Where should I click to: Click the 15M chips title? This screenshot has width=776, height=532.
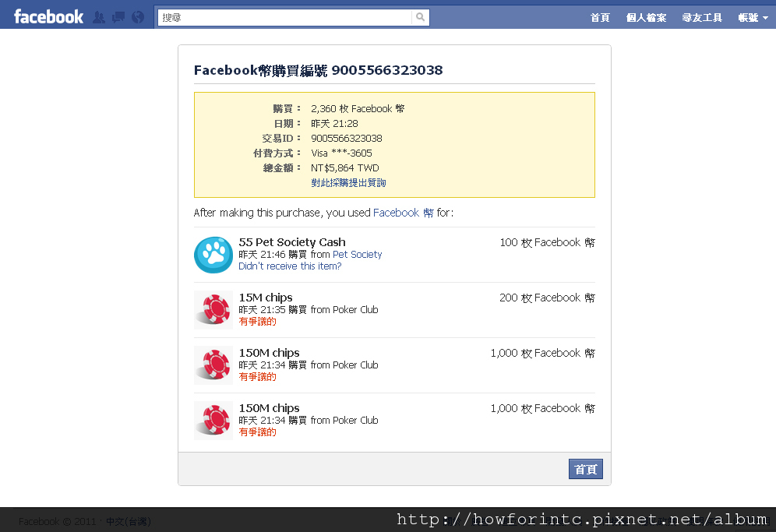pyautogui.click(x=266, y=298)
